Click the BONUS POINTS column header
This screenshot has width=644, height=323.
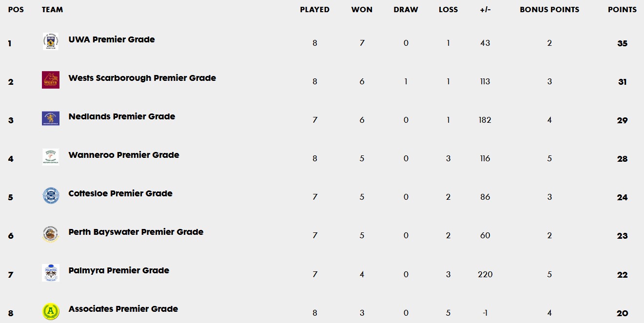pyautogui.click(x=549, y=10)
